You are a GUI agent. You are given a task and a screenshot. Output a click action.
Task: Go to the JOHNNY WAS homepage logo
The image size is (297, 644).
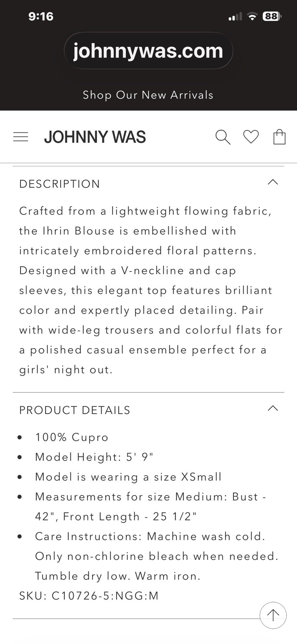tap(95, 137)
